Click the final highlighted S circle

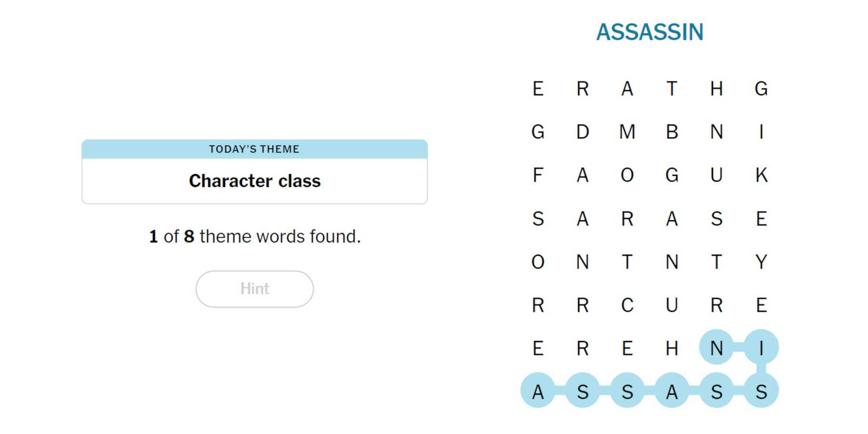(x=761, y=391)
